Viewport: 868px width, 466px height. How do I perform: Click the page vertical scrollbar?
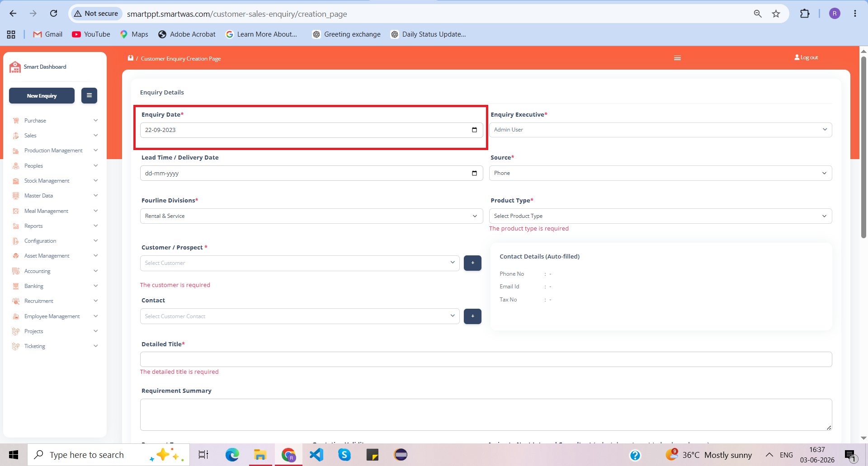863,147
